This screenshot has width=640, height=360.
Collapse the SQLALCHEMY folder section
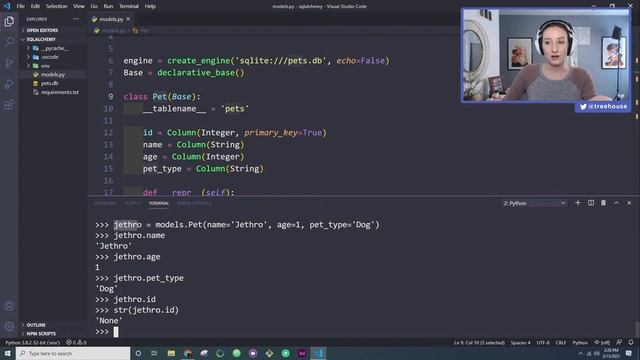tap(53, 39)
